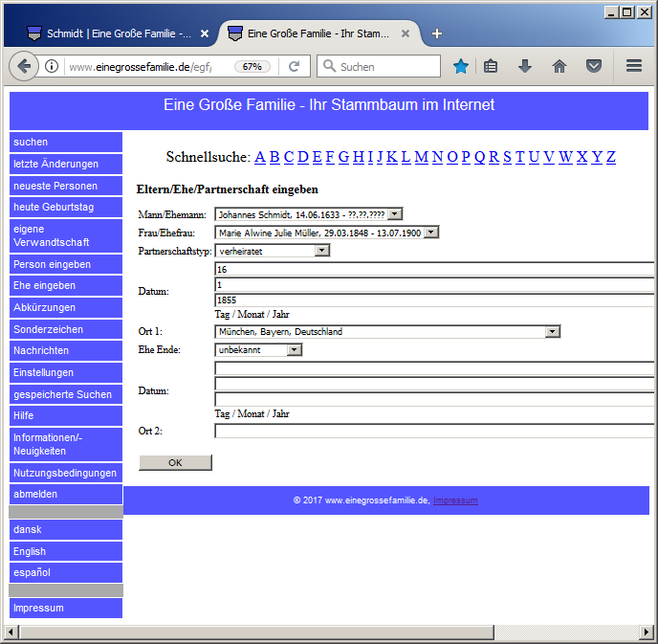Open 'Hilfe' in the sidebar
This screenshot has height=644, width=658.
66,415
